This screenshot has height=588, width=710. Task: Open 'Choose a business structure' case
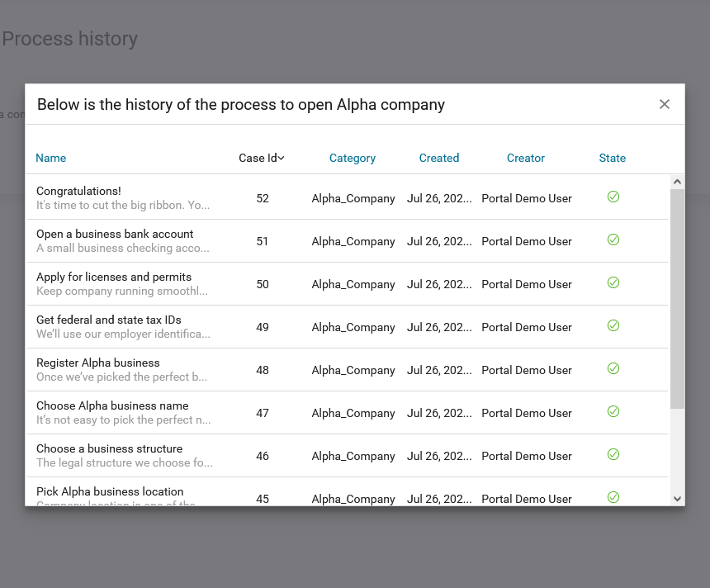(x=109, y=448)
